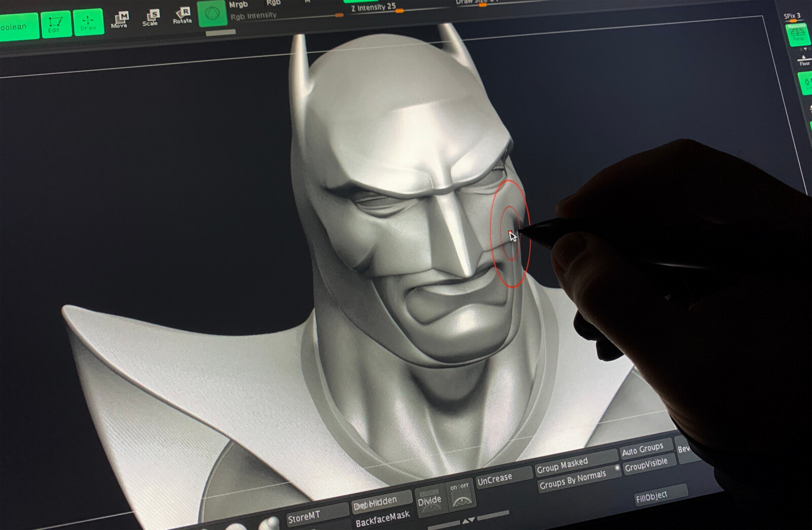Toggle BackfaceMask option
Image resolution: width=812 pixels, height=530 pixels.
(x=383, y=519)
